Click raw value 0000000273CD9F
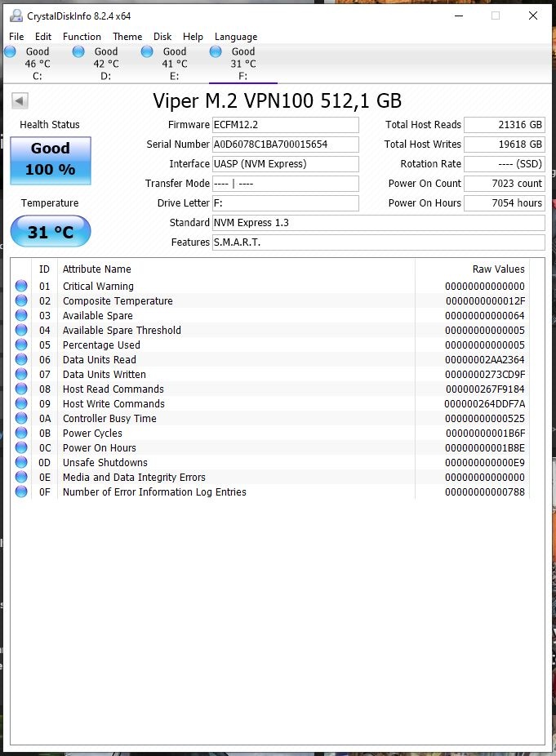 [485, 374]
